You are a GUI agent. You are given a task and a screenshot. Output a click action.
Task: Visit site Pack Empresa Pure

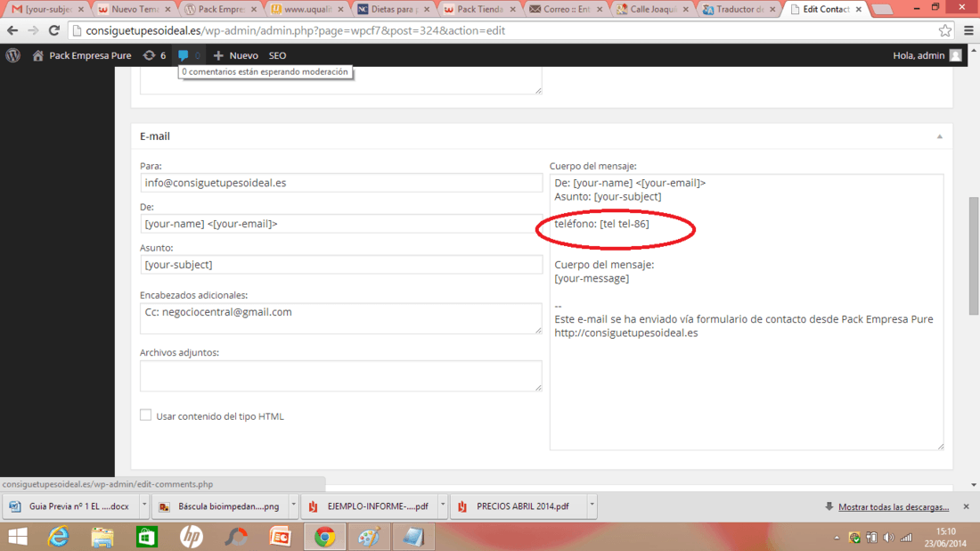(x=82, y=55)
